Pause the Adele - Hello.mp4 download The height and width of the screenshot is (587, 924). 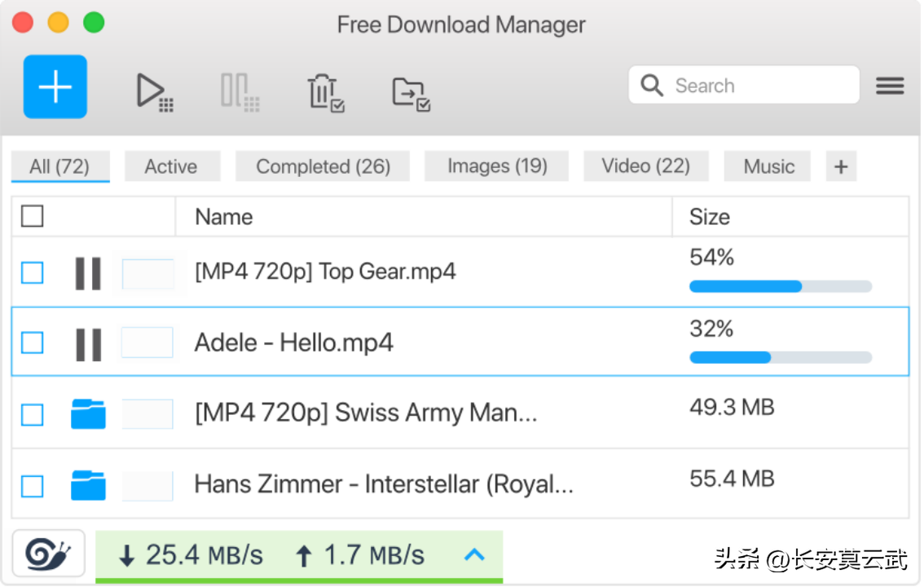pos(88,344)
